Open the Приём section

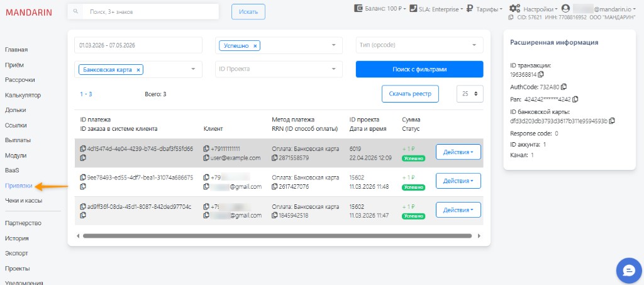(14, 65)
